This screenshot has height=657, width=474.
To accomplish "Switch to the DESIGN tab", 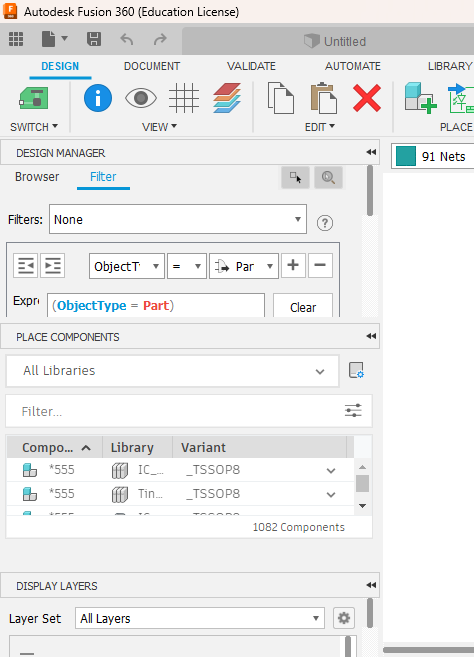I will point(60,66).
